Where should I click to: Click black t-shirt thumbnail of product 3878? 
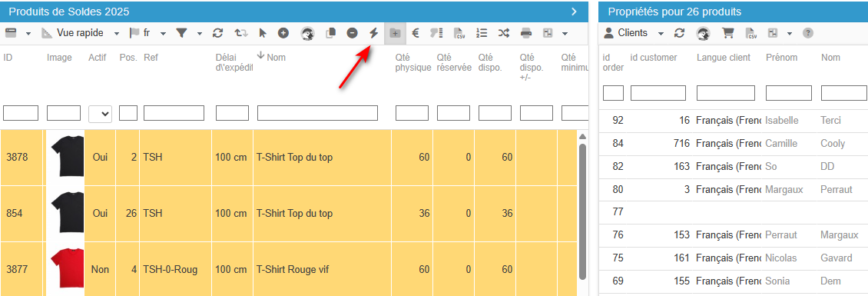point(66,156)
